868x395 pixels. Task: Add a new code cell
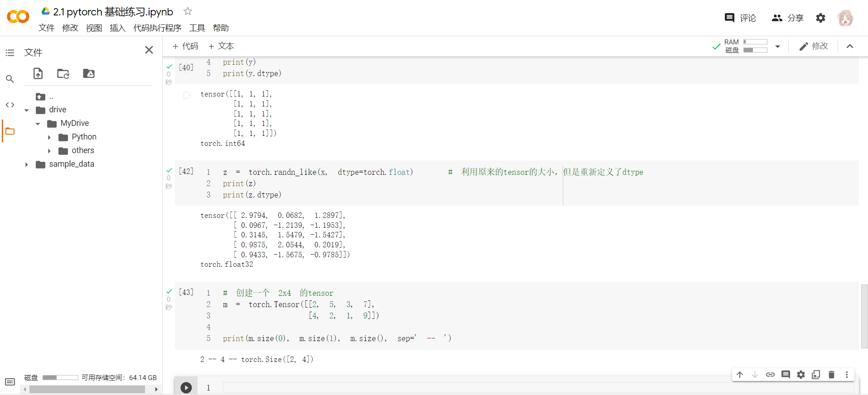click(185, 46)
